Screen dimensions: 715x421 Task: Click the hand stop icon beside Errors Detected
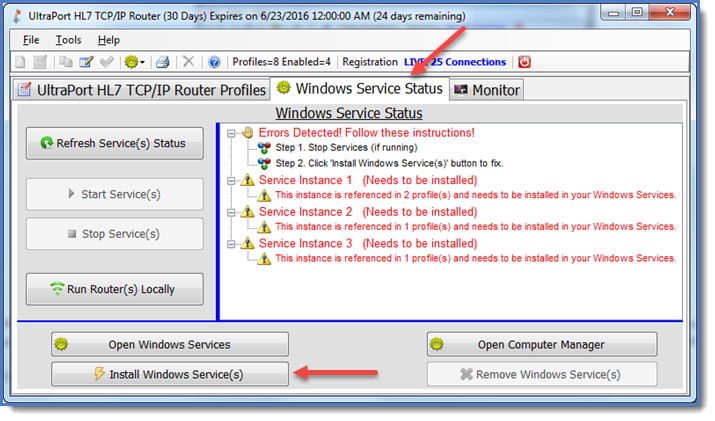[248, 132]
